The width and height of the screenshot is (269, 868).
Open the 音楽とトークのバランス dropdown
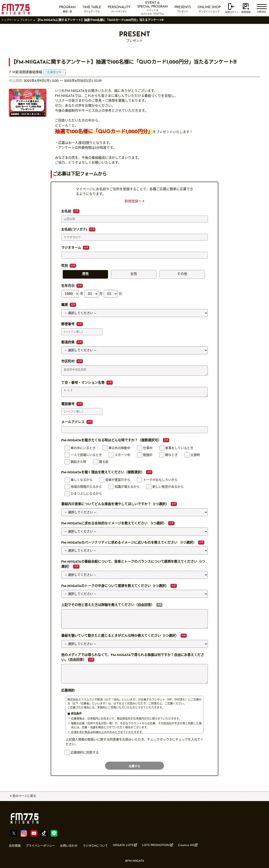click(x=134, y=575)
